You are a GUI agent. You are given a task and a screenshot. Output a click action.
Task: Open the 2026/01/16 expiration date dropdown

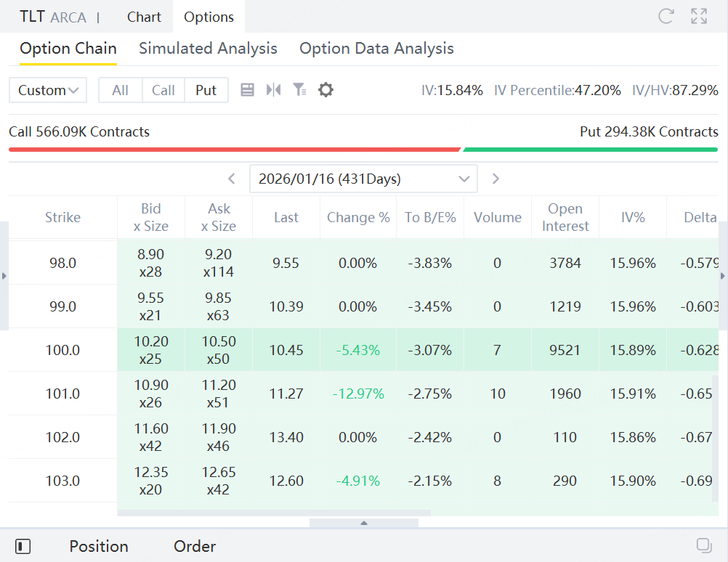click(x=363, y=179)
